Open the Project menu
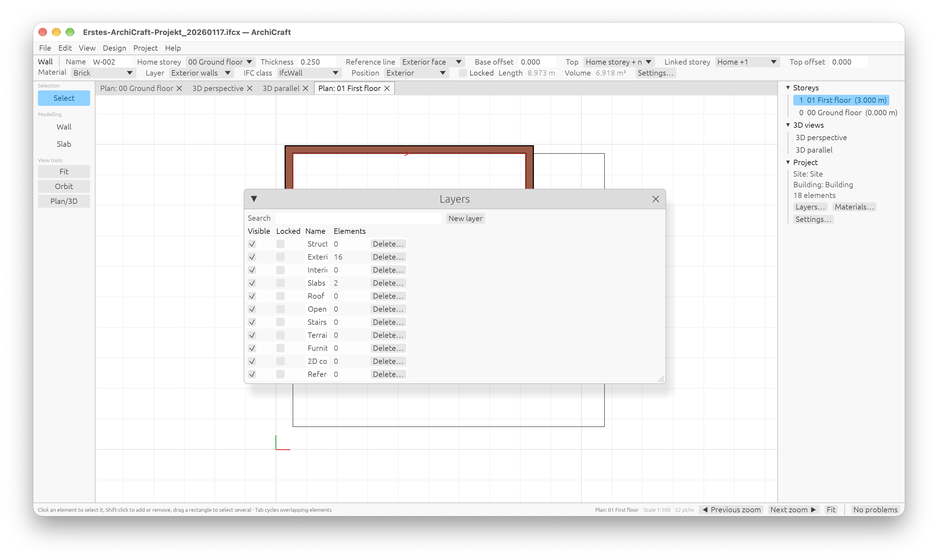 pos(145,48)
